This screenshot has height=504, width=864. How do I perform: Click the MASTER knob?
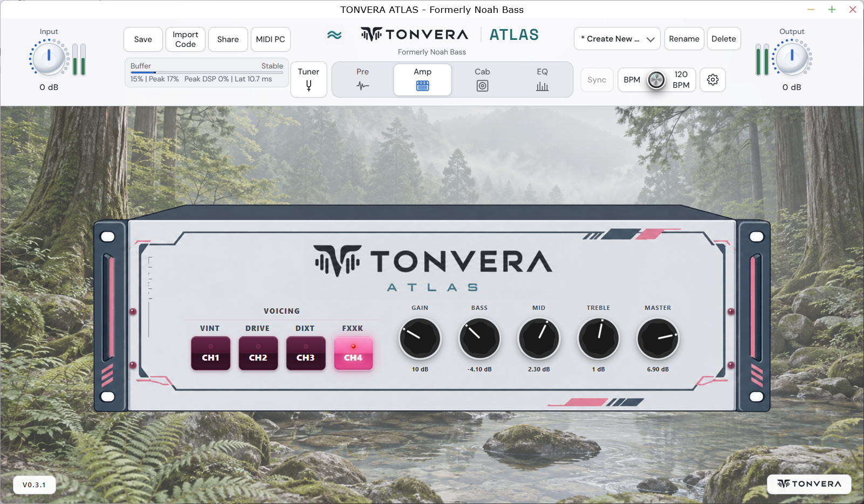(x=658, y=339)
